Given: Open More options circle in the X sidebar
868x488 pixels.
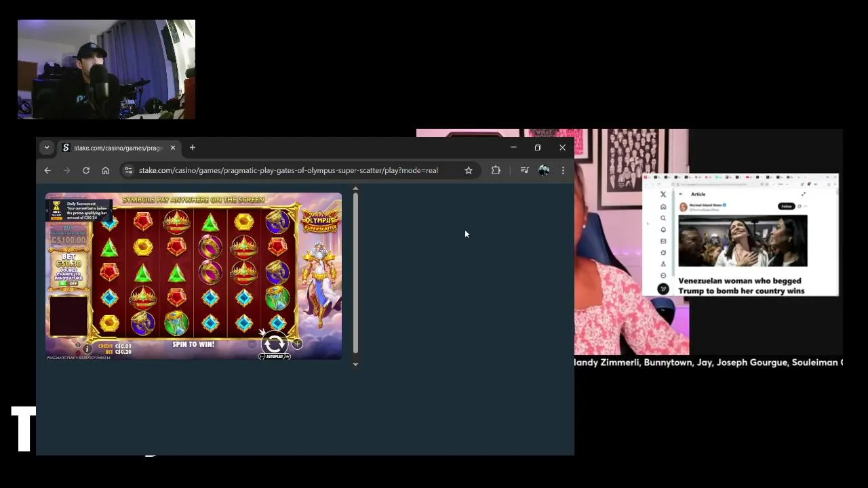Looking at the screenshot, I should pyautogui.click(x=663, y=275).
